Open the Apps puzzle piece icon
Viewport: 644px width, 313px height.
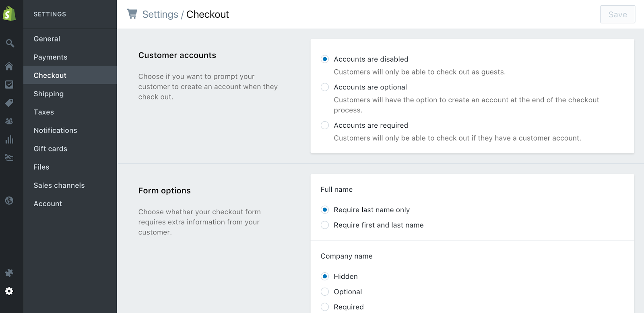(9, 273)
